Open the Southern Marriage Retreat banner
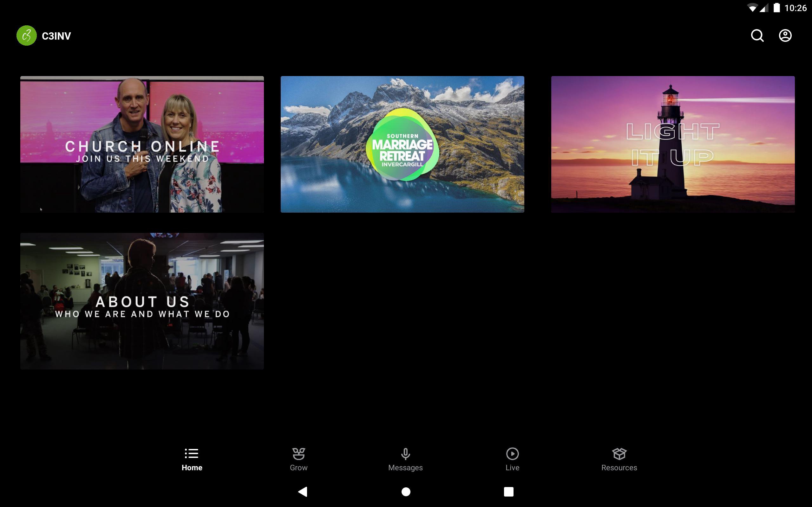812x507 pixels. coord(402,144)
